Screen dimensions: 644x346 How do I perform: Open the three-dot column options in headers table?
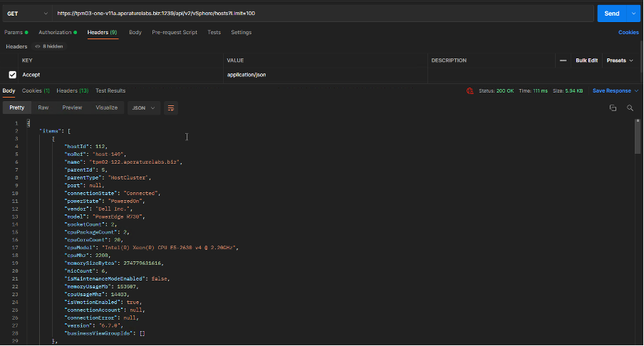pyautogui.click(x=563, y=61)
